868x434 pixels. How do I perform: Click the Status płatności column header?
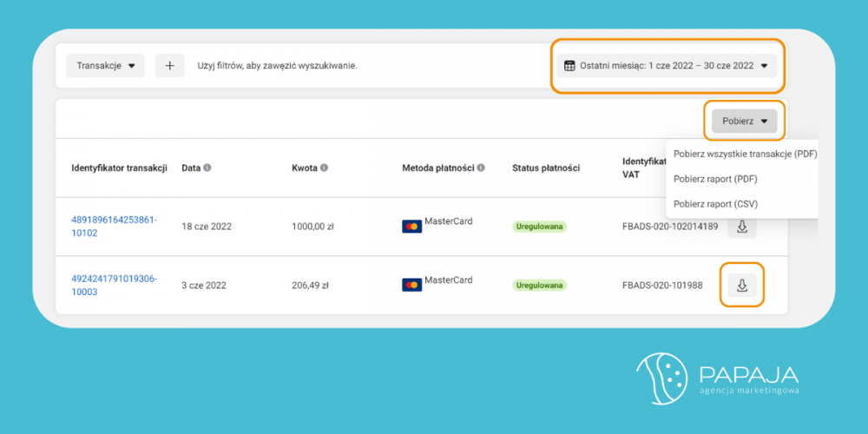[x=546, y=168]
